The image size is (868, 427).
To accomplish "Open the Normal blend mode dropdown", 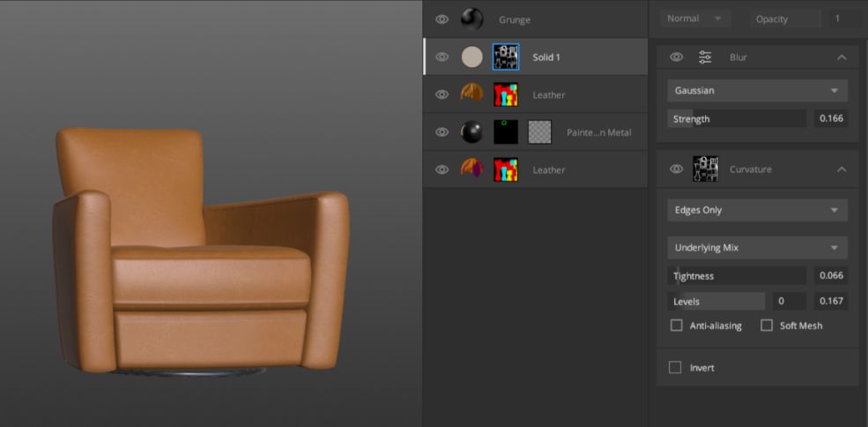I will pyautogui.click(x=695, y=19).
